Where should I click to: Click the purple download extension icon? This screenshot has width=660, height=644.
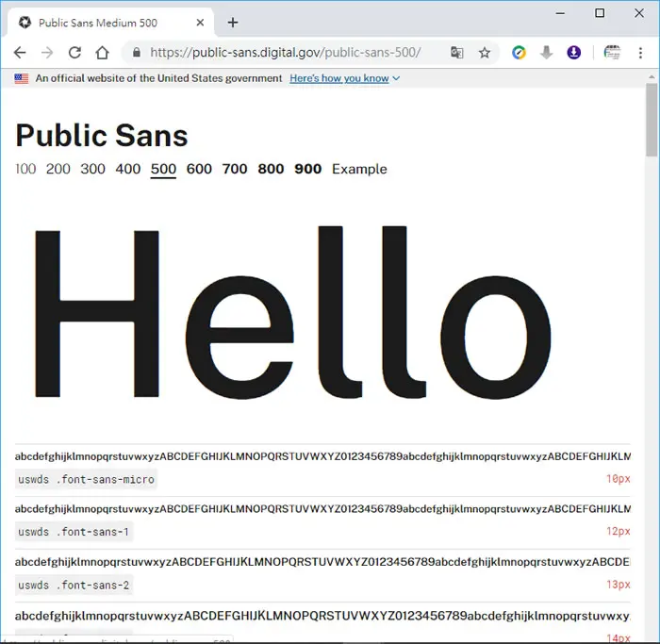[573, 53]
